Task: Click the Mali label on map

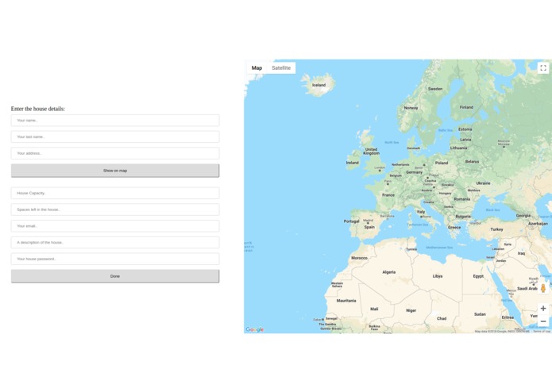Action: click(374, 309)
